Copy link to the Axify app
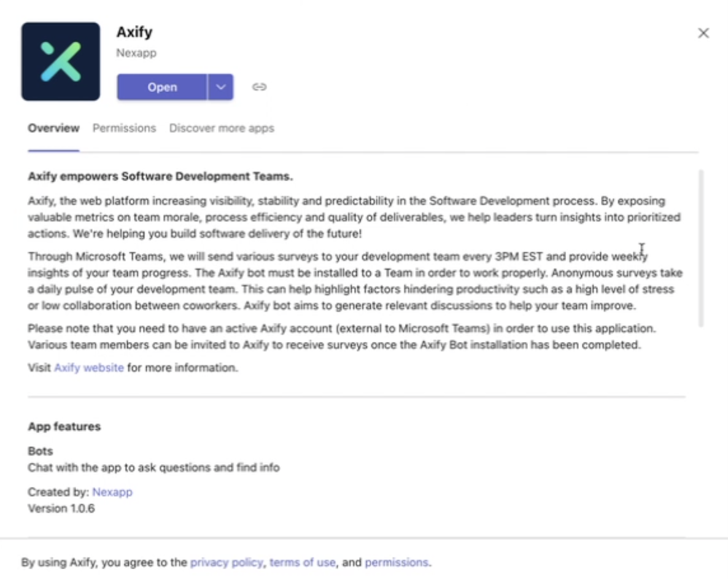The image size is (728, 579). click(259, 87)
